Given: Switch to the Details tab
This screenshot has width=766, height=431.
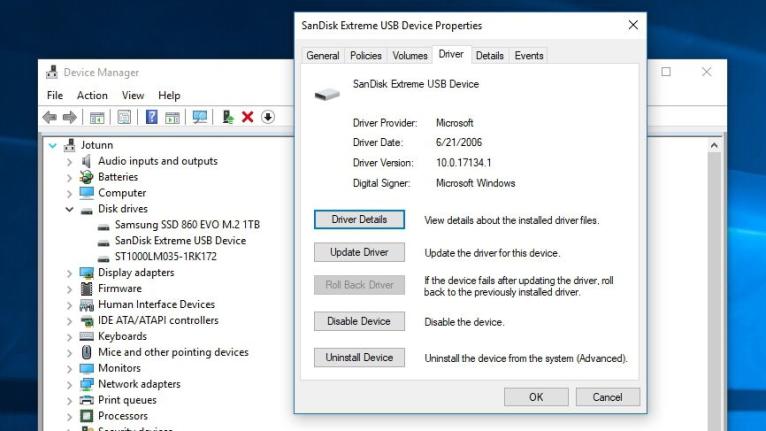Looking at the screenshot, I should pyautogui.click(x=489, y=56).
